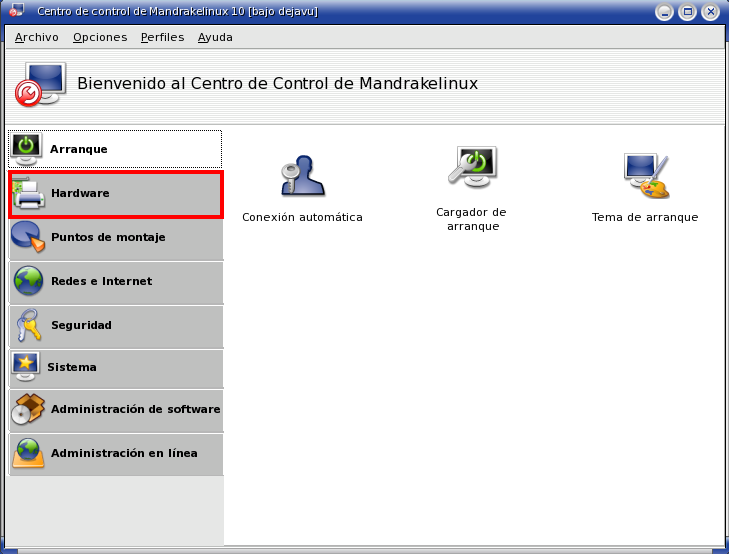Click the Mandrakelinux control center logo icon

[x=40, y=84]
